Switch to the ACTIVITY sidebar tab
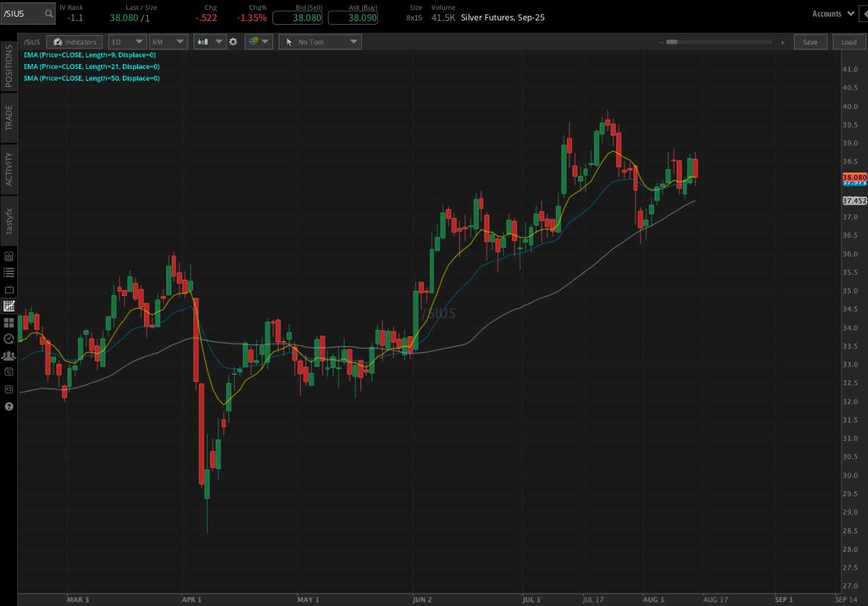 point(9,169)
